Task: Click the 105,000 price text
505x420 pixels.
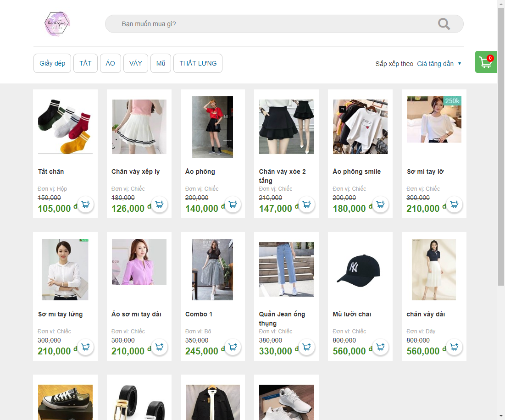Action: 54,209
